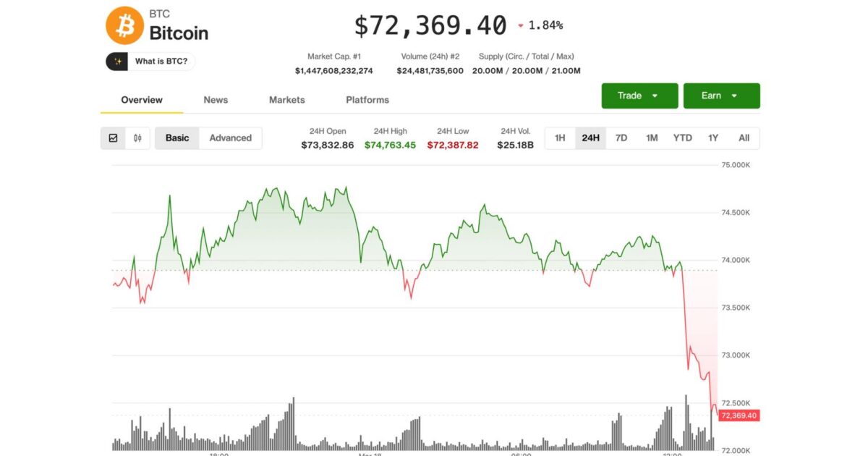Expand the Earn menu
The image size is (868, 456).
722,95
